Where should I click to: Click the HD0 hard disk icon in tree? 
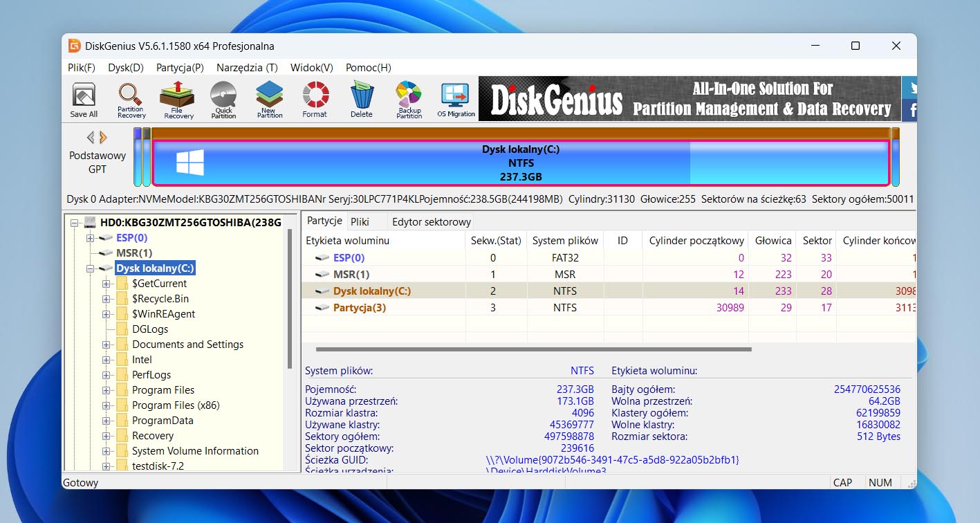click(89, 222)
